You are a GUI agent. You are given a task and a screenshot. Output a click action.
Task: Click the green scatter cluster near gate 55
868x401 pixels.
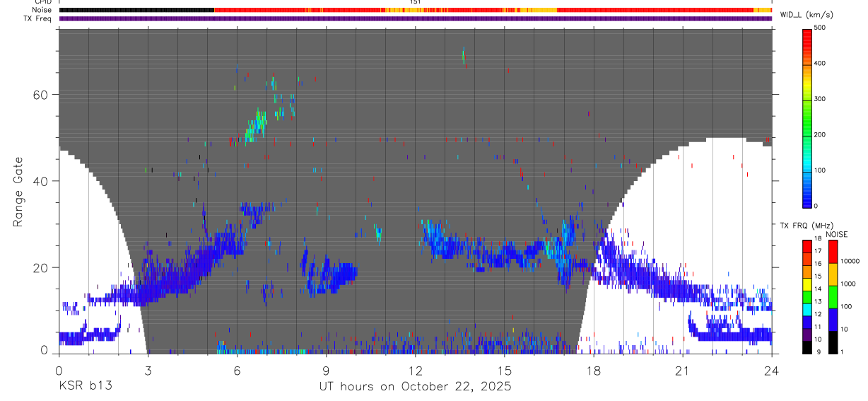257,124
